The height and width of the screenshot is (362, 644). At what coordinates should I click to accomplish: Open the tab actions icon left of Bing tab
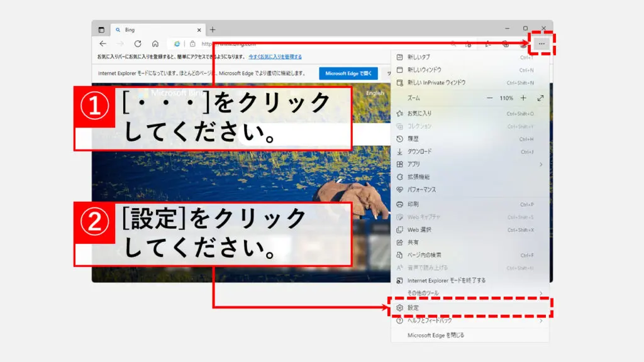coord(101,30)
